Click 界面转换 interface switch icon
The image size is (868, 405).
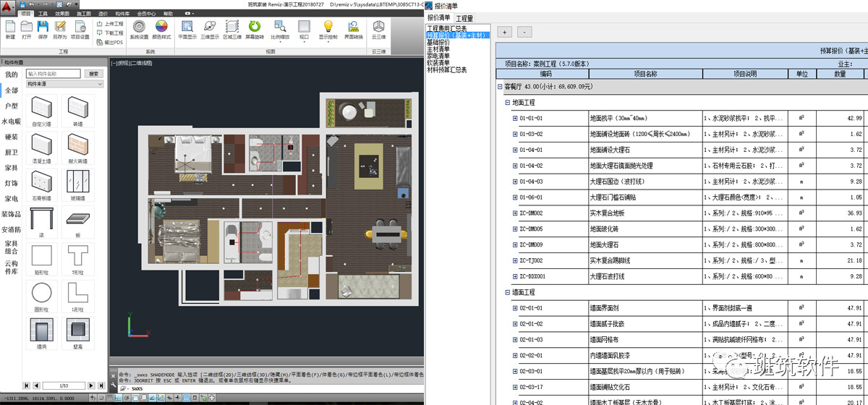pyautogui.click(x=353, y=29)
